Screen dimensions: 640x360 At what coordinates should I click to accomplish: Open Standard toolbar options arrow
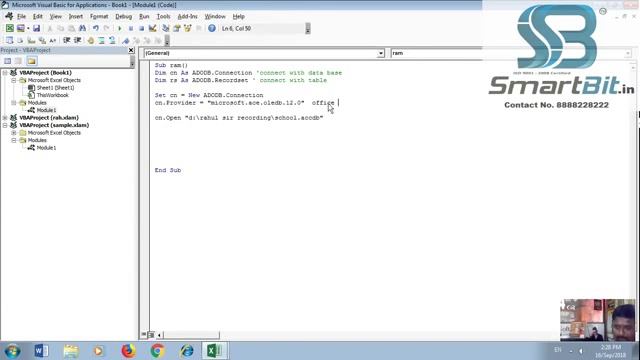[308, 28]
